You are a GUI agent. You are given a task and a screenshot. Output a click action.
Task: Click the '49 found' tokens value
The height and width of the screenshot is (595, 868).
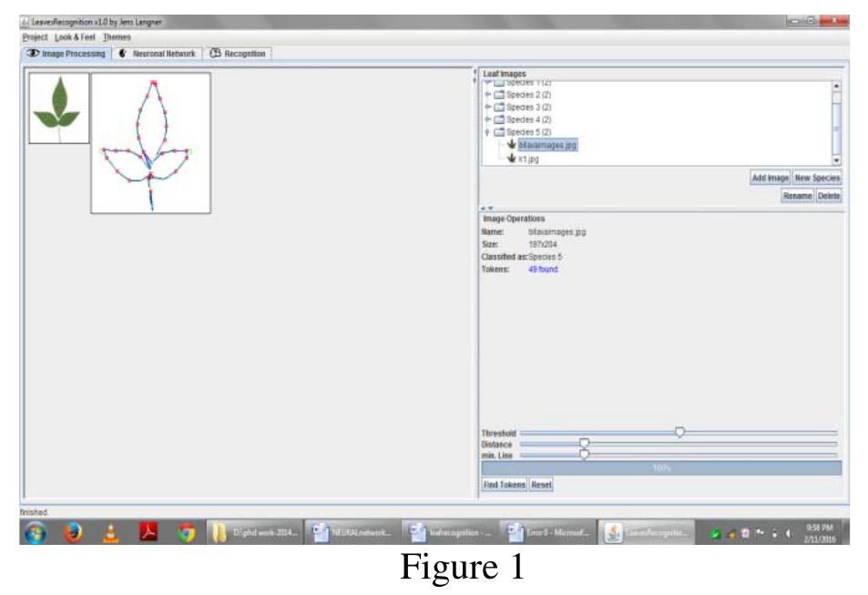click(x=543, y=269)
